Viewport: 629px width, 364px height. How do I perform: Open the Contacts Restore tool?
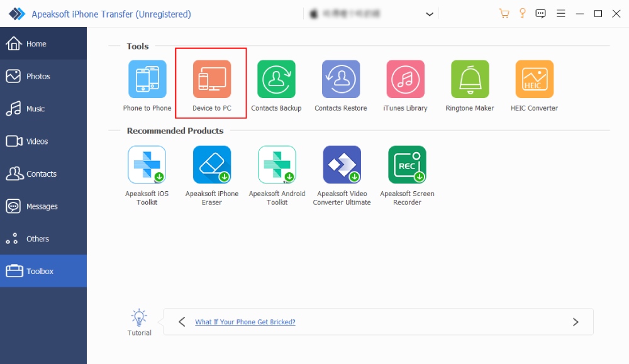(x=341, y=79)
